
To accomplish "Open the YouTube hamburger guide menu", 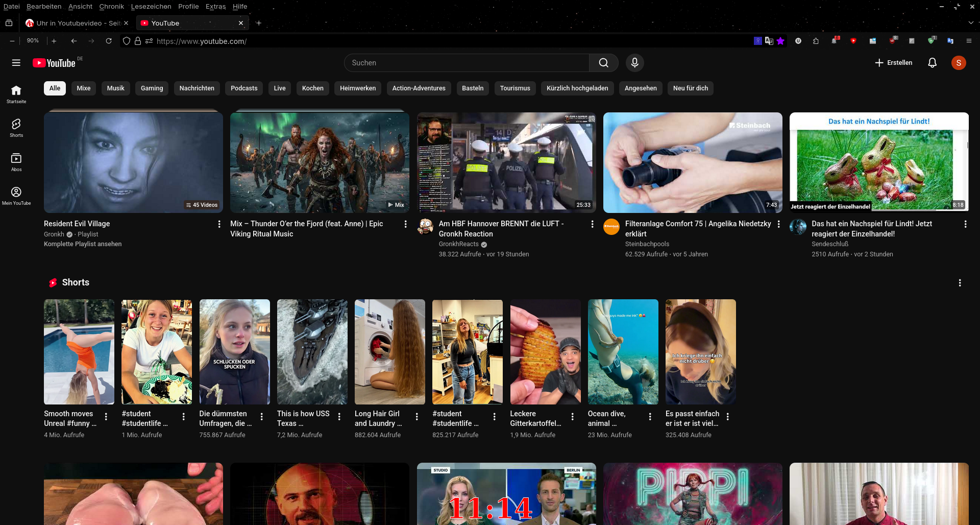I will [16, 63].
